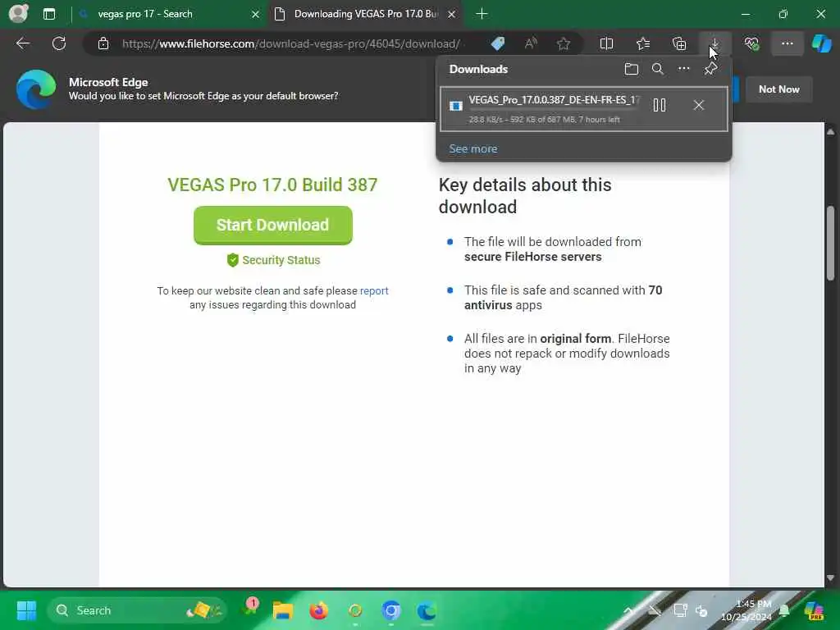Close the vegas pro 17 - Search tab

256,14
